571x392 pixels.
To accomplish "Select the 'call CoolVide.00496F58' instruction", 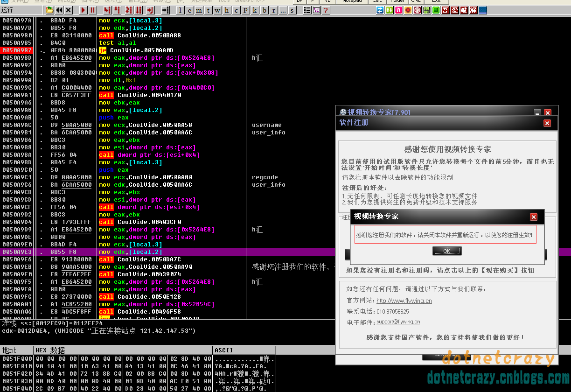I will click(140, 312).
